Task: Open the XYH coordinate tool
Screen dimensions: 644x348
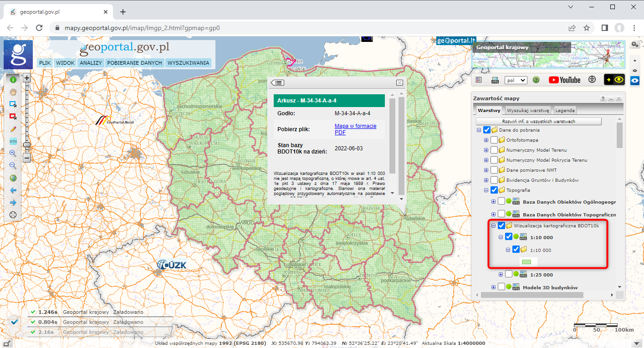Action: (x=13, y=141)
